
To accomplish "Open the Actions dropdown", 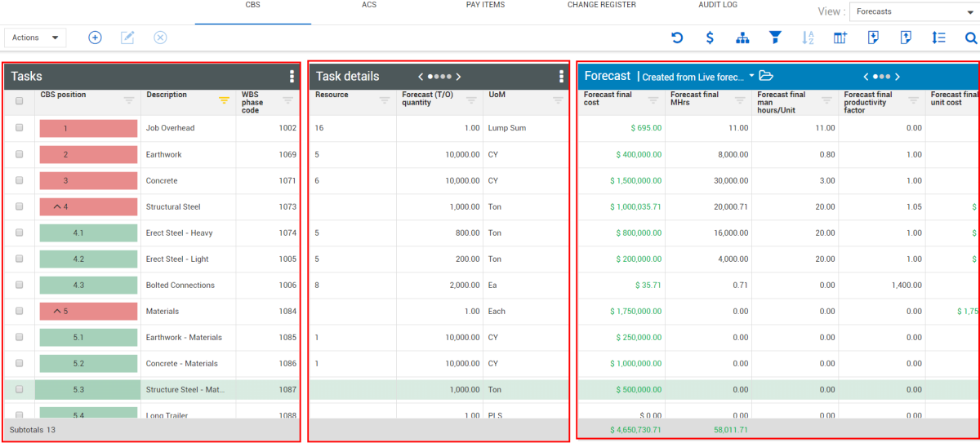I will coord(35,38).
